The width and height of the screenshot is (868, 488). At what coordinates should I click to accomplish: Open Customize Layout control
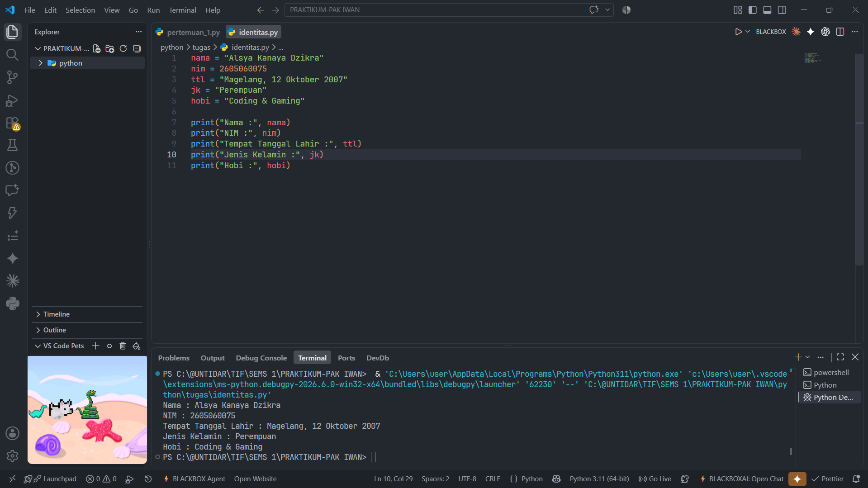pos(738,10)
